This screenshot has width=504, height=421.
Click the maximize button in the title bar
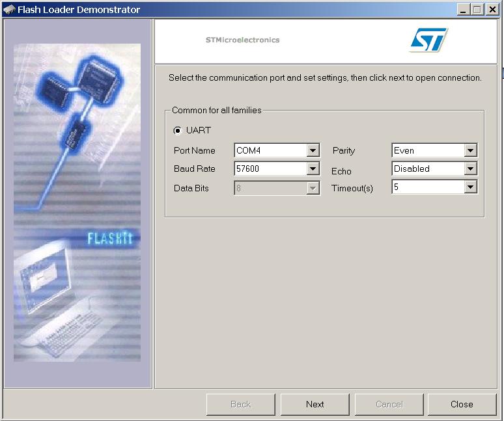tap(477, 10)
